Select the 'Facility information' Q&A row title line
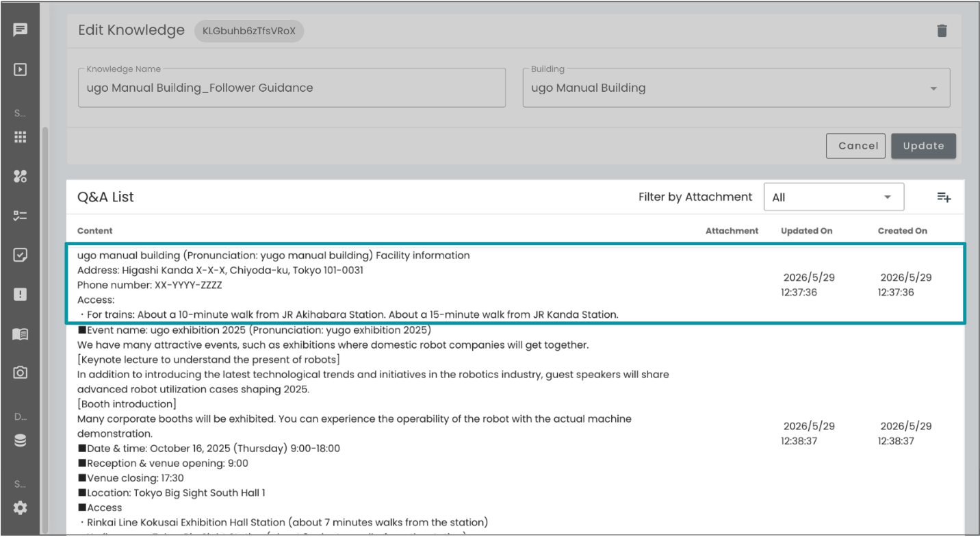 [x=274, y=255]
